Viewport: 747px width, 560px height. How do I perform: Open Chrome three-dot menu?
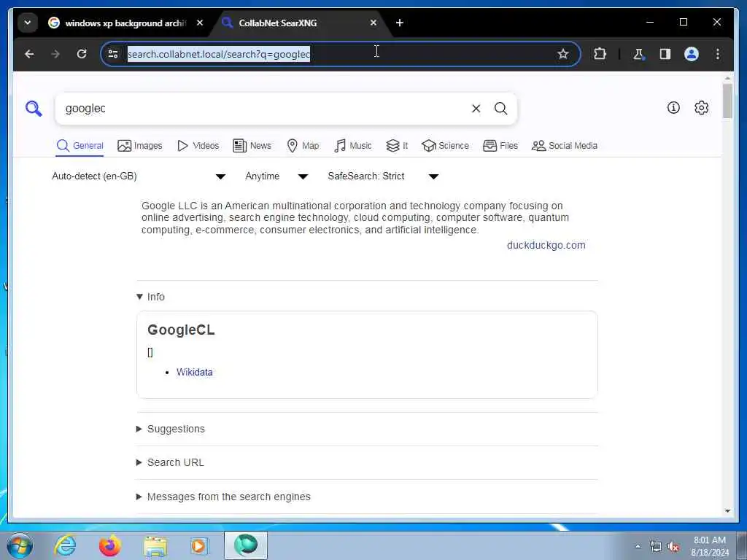(x=718, y=54)
